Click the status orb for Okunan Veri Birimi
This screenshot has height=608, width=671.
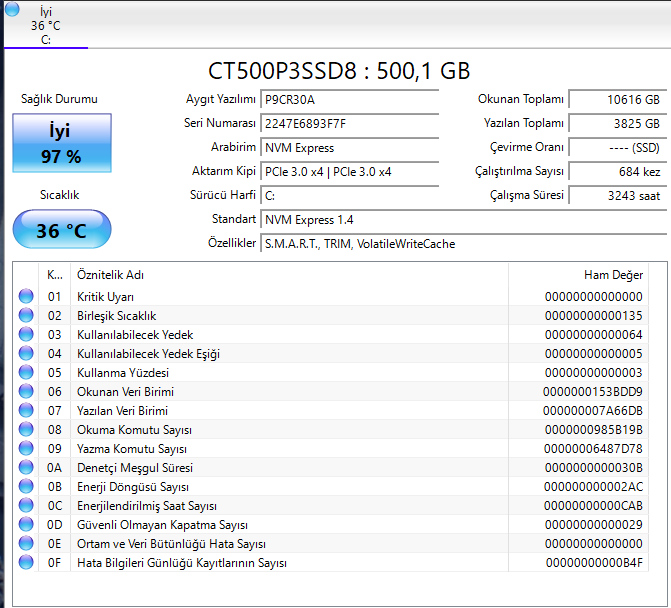(x=26, y=391)
